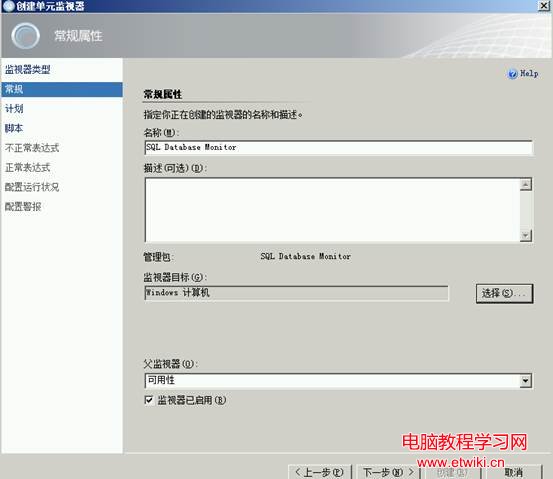This screenshot has height=479, width=553.
Task: Click the Help icon
Action: (512, 74)
